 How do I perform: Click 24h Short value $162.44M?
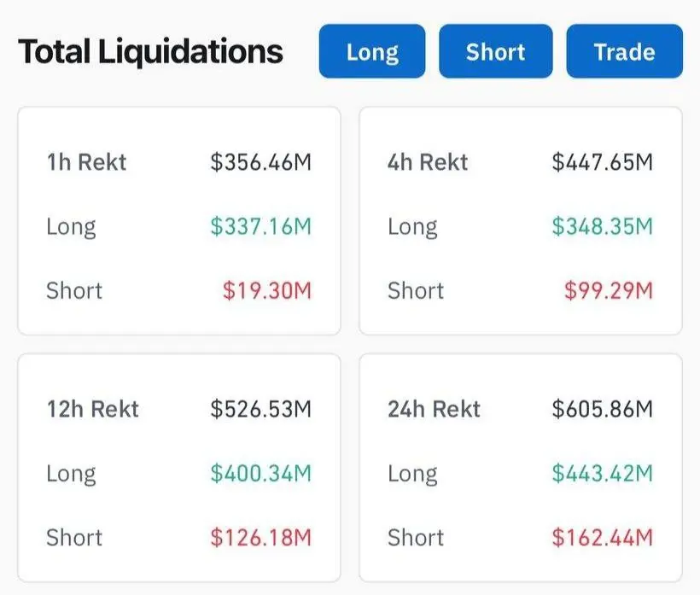coord(602,538)
